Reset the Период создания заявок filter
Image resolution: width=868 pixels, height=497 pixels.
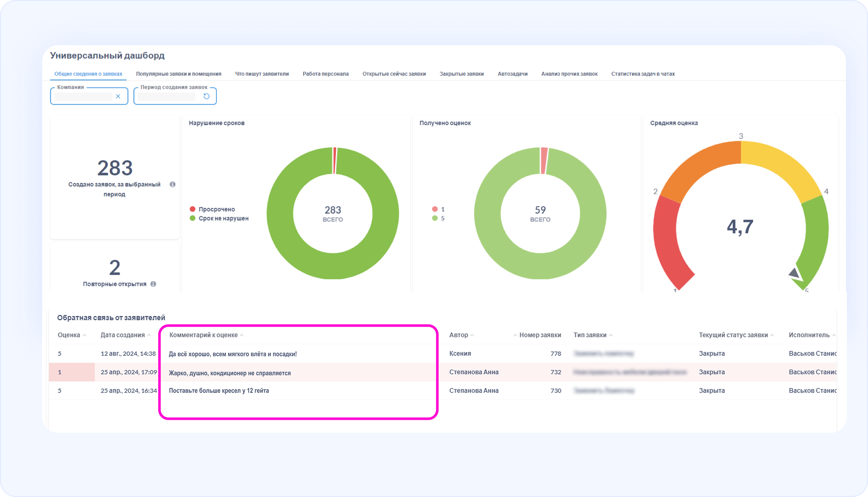[206, 96]
